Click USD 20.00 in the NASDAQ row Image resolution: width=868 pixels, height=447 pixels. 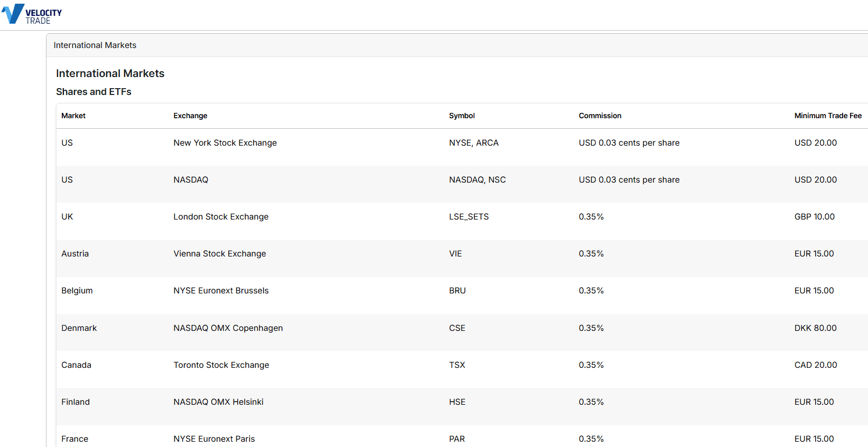(x=816, y=180)
